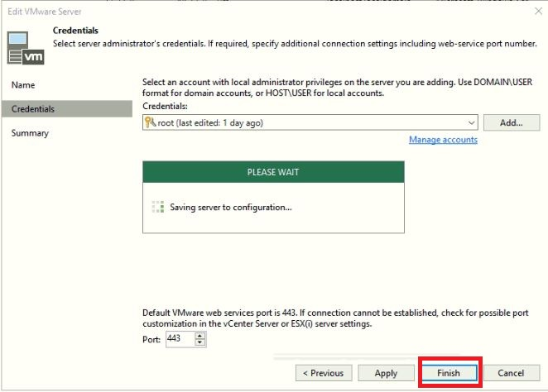Click the 'Edit VMware Server' window title
Image resolution: width=548 pixels, height=392 pixels.
pos(45,12)
